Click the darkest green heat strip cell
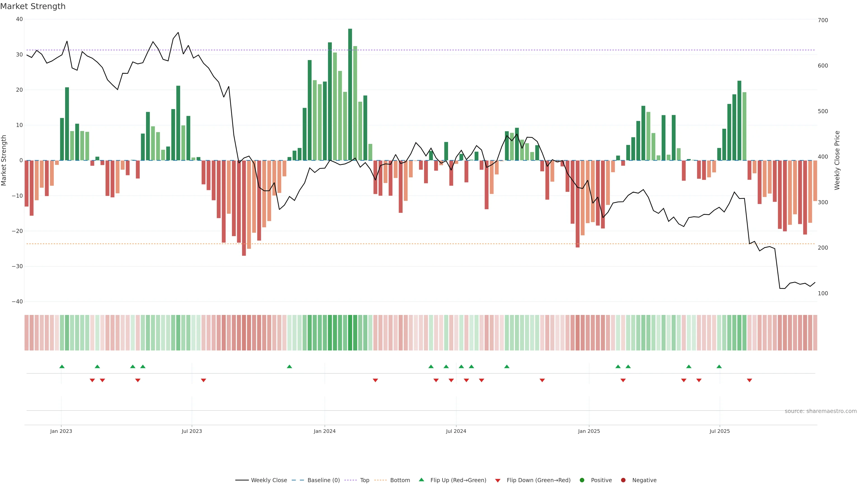The height and width of the screenshot is (488, 868). 350,332
